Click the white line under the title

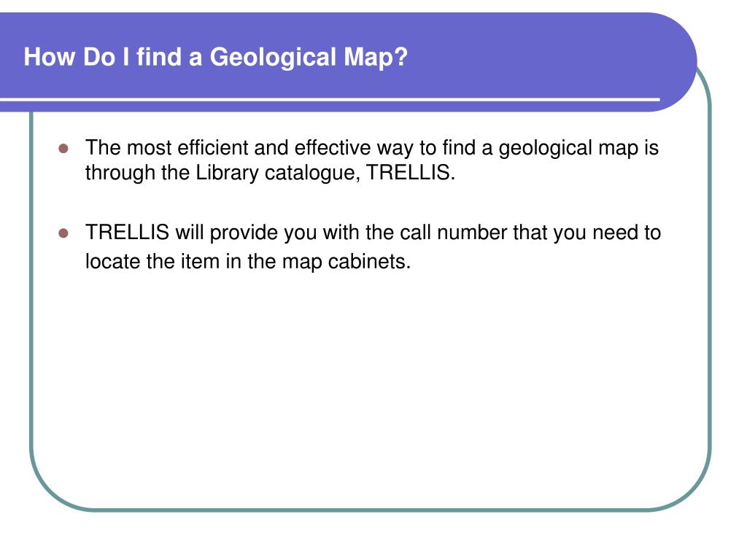(330, 99)
